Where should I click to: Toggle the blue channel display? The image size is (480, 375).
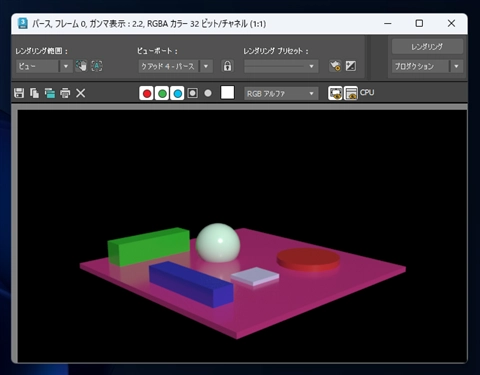(178, 93)
